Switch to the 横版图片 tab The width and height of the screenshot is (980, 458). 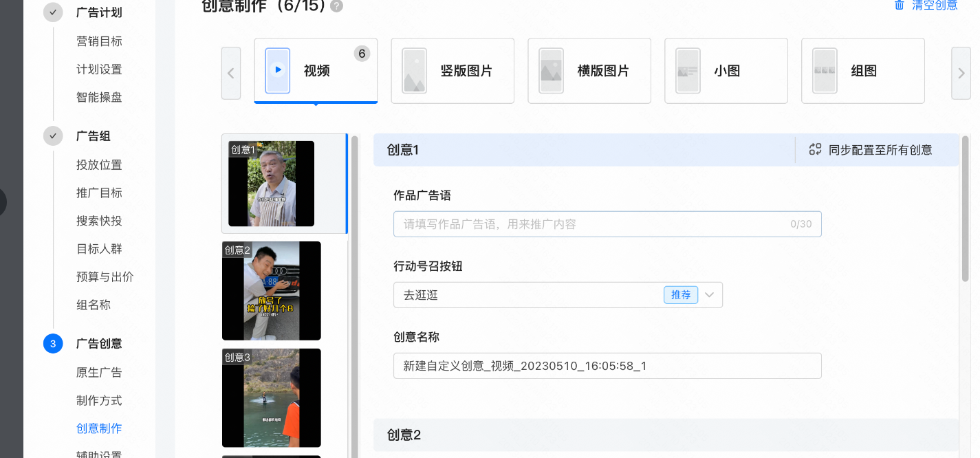(x=589, y=71)
